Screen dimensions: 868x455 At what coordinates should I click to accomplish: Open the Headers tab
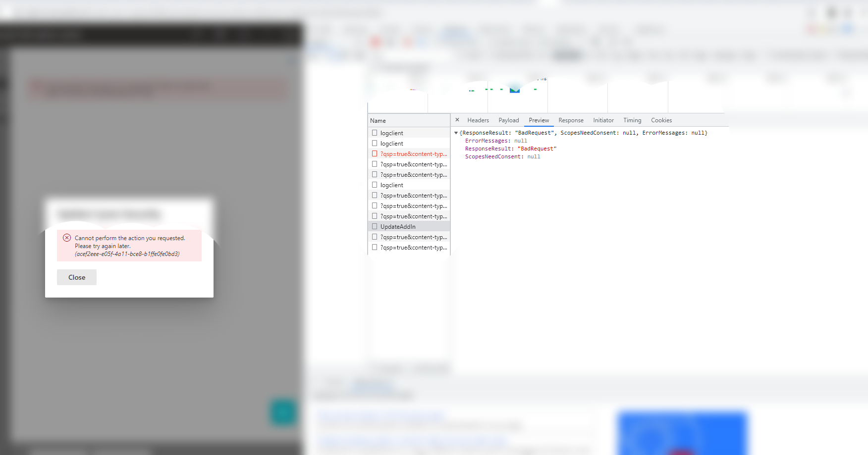[x=478, y=120]
